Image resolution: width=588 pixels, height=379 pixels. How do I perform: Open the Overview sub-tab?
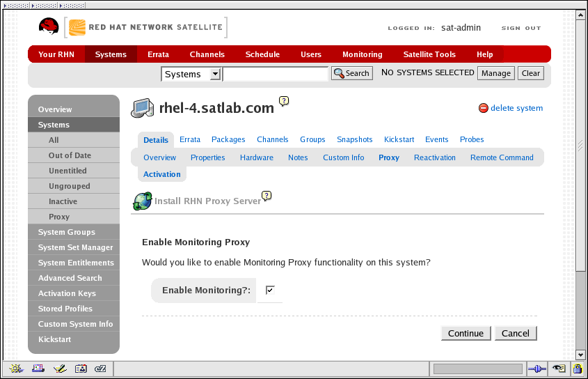[x=160, y=157]
